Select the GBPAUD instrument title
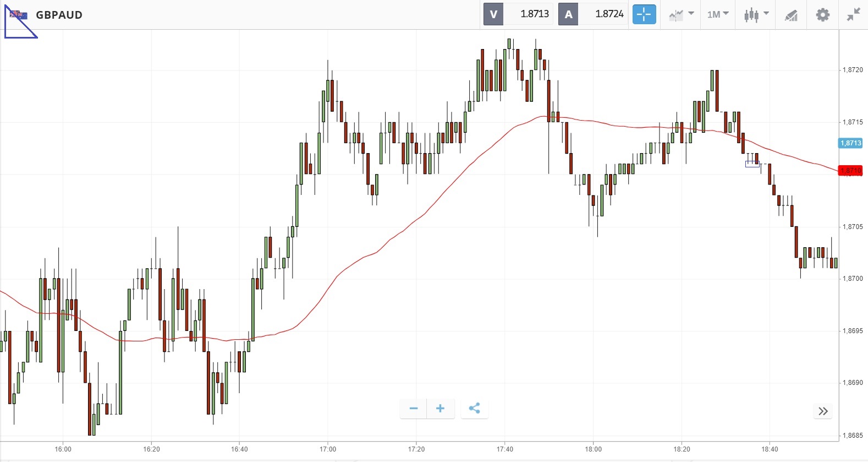868x462 pixels. tap(59, 15)
